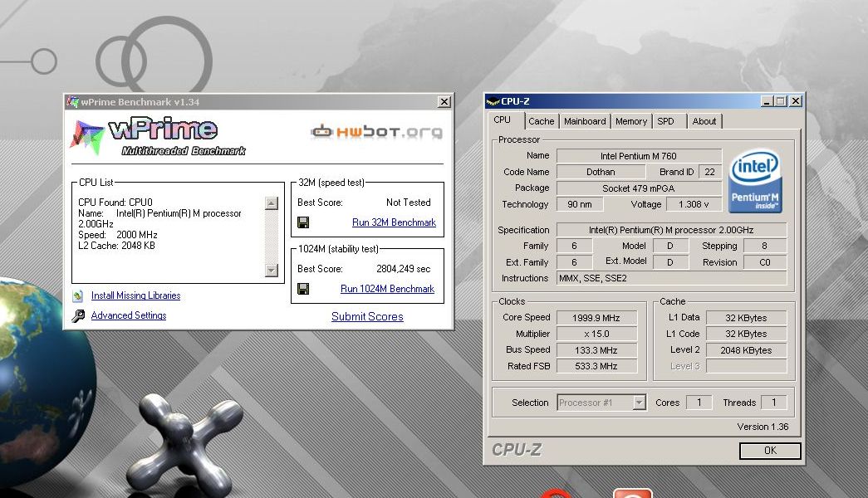The width and height of the screenshot is (868, 498).
Task: Save the 1024M benchmark score floppy icon
Action: 303,289
